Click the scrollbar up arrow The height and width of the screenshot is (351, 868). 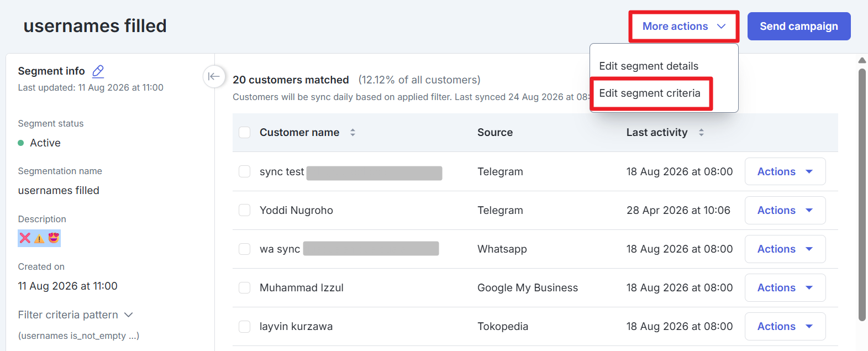tap(862, 60)
